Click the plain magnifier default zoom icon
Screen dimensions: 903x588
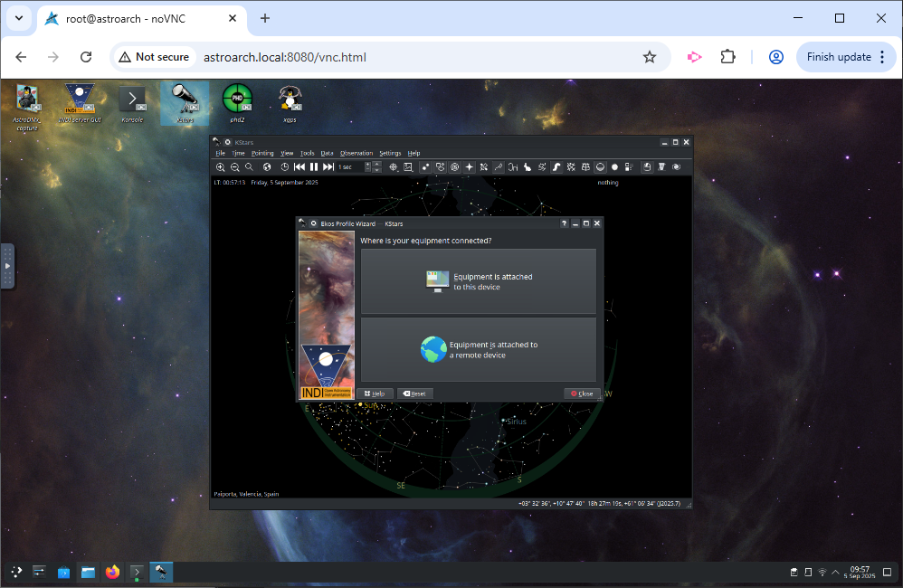249,167
